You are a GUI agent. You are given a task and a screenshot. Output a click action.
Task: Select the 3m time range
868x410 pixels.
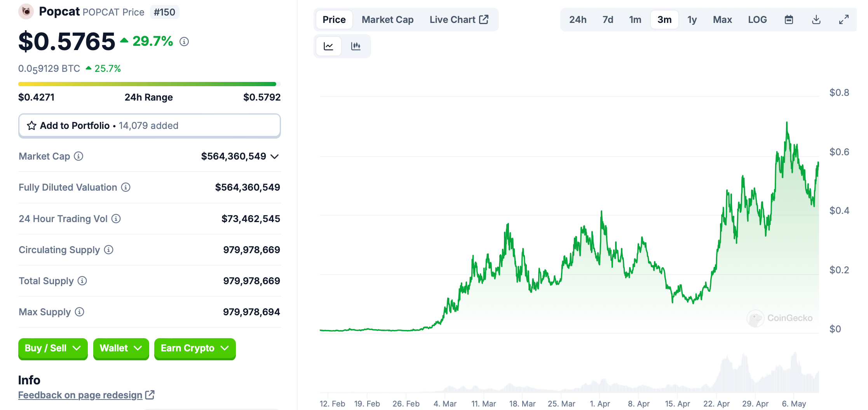[664, 19]
